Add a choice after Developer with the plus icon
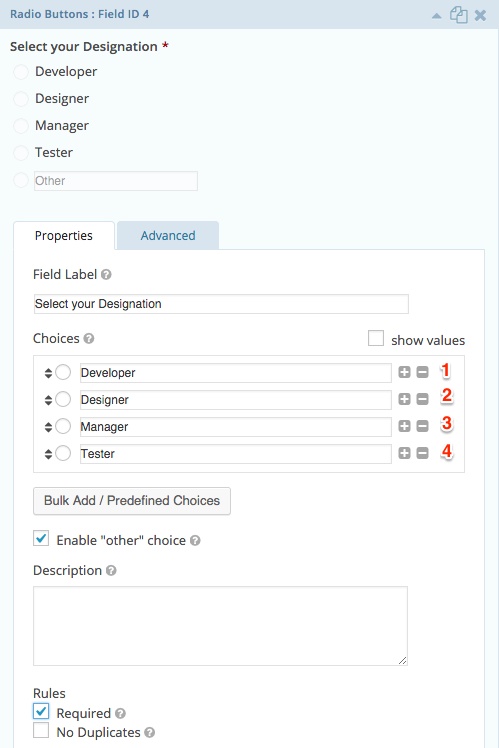 404,372
